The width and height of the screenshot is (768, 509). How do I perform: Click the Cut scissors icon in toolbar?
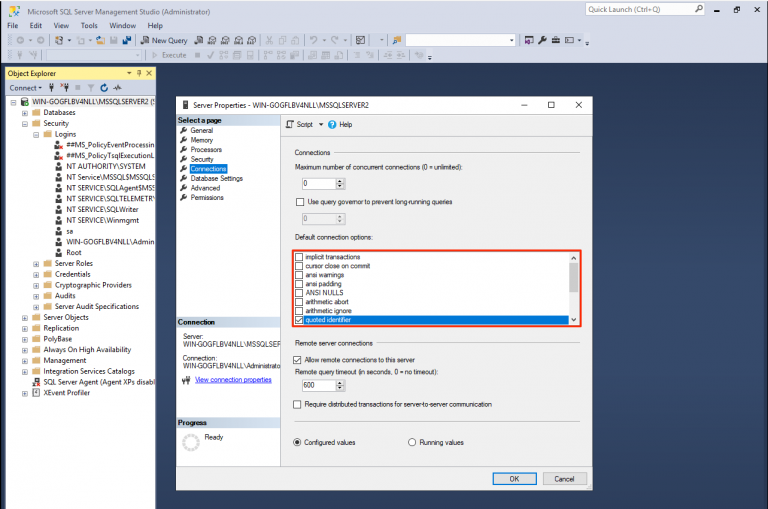[x=269, y=40]
